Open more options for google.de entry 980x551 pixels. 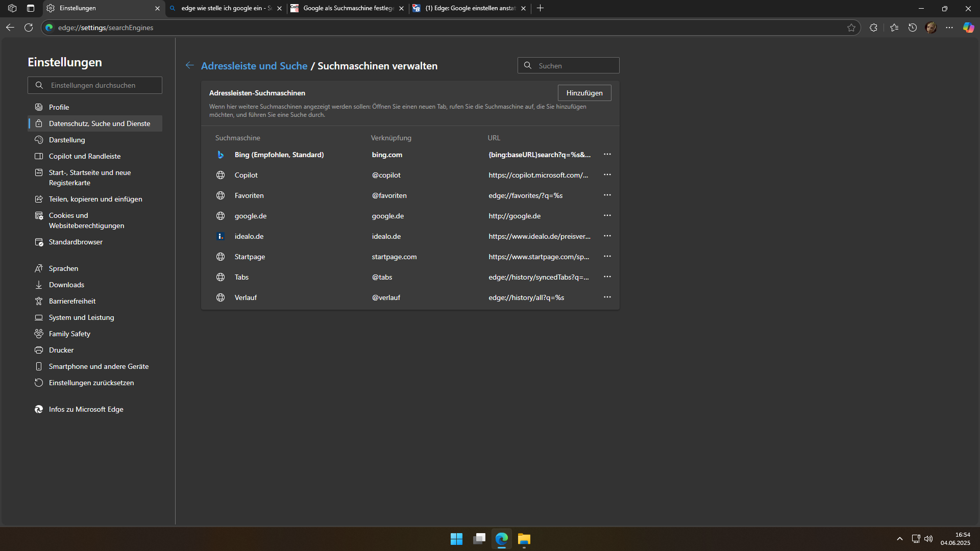(607, 215)
